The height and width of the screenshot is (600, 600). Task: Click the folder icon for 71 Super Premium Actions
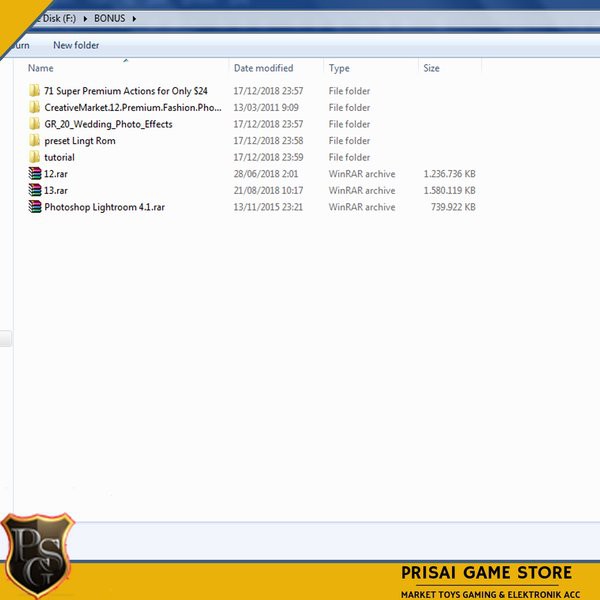click(35, 91)
